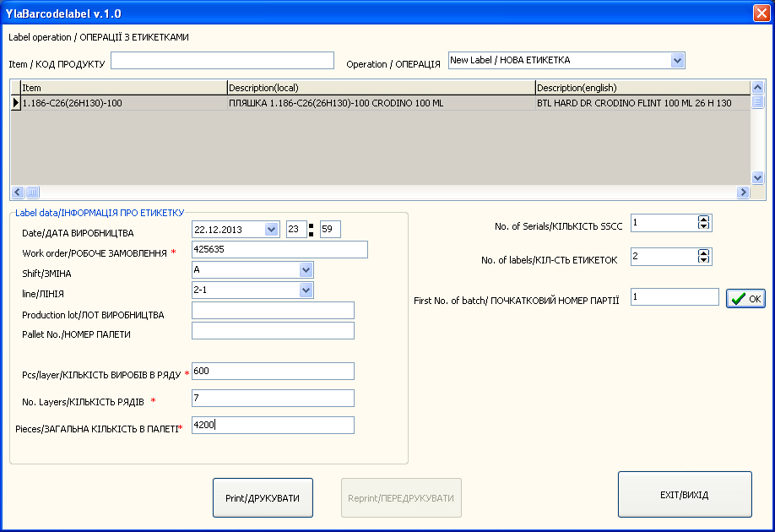Expand the line/ЛІНІЯ dropdown
Screen dimensions: 775x532
point(306,290)
